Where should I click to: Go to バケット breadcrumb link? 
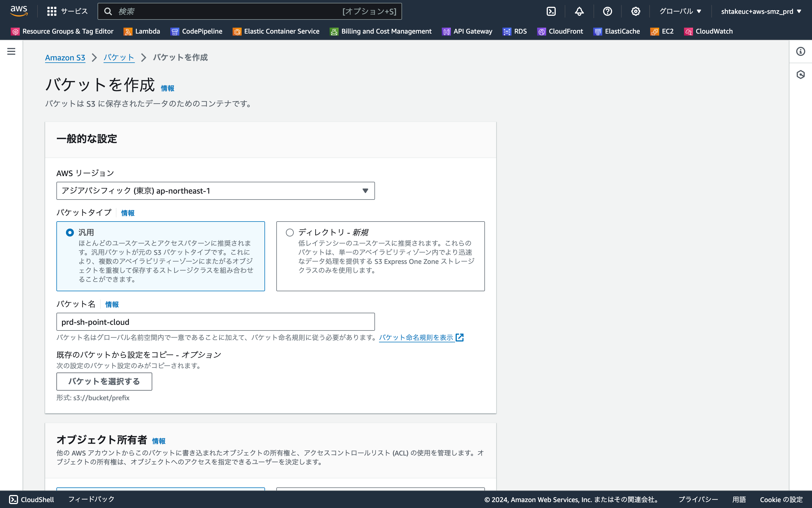[119, 58]
